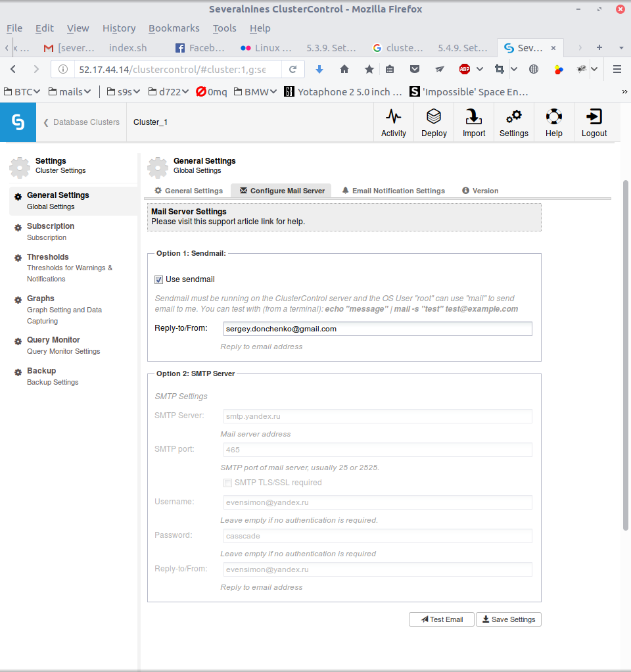Show more bookmarks with the overflow chevron
631x672 pixels.
click(624, 91)
